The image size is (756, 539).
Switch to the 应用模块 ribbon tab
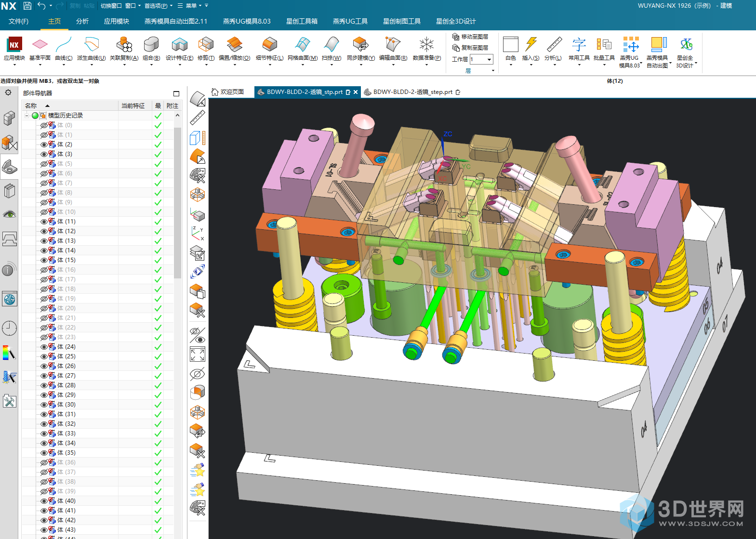[117, 21]
